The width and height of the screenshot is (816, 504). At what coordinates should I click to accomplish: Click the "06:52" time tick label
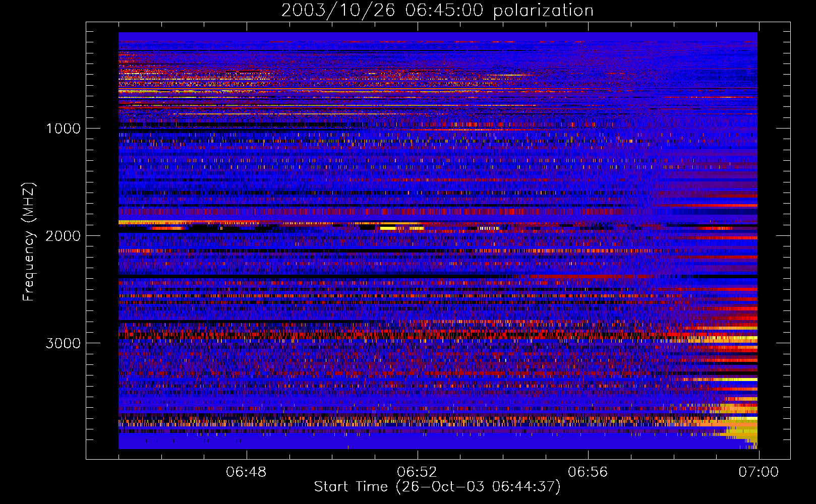(417, 472)
